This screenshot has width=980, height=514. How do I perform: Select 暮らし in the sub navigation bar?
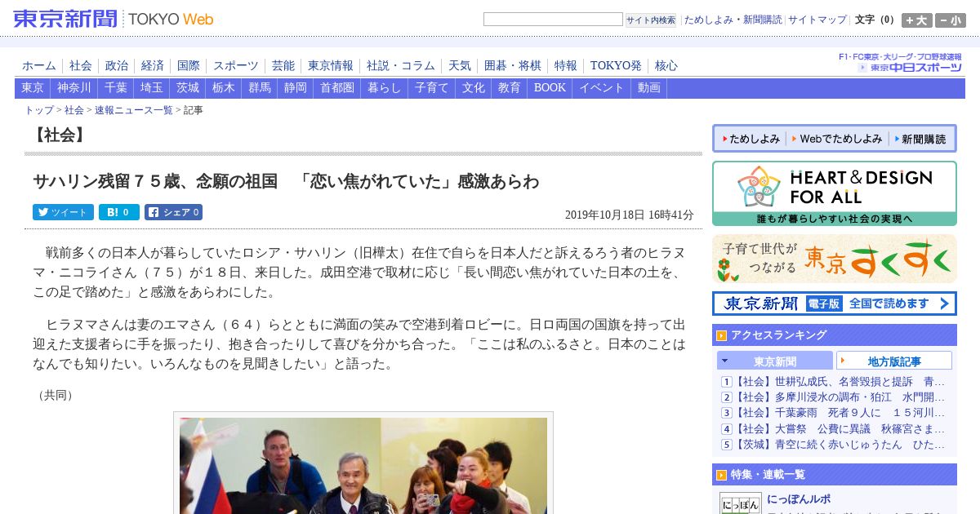coord(385,88)
